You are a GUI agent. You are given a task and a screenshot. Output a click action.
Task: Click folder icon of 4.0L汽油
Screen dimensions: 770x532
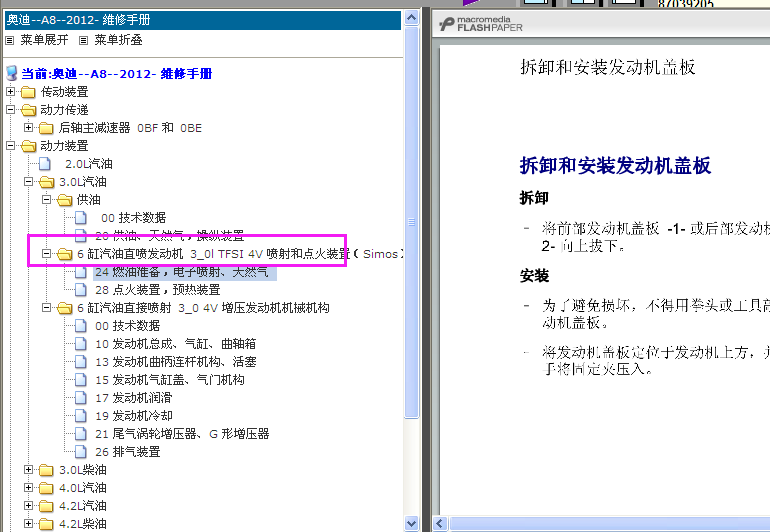pyautogui.click(x=46, y=488)
